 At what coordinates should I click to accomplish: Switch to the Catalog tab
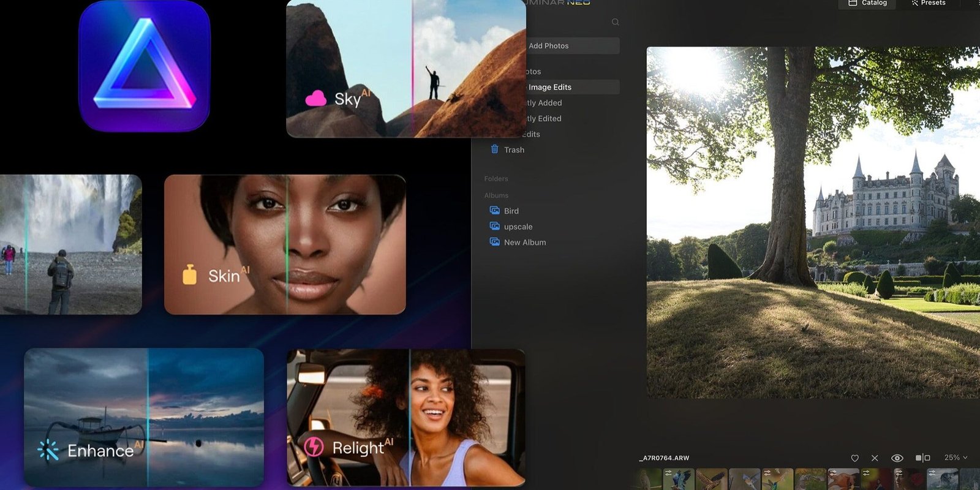[x=867, y=3]
